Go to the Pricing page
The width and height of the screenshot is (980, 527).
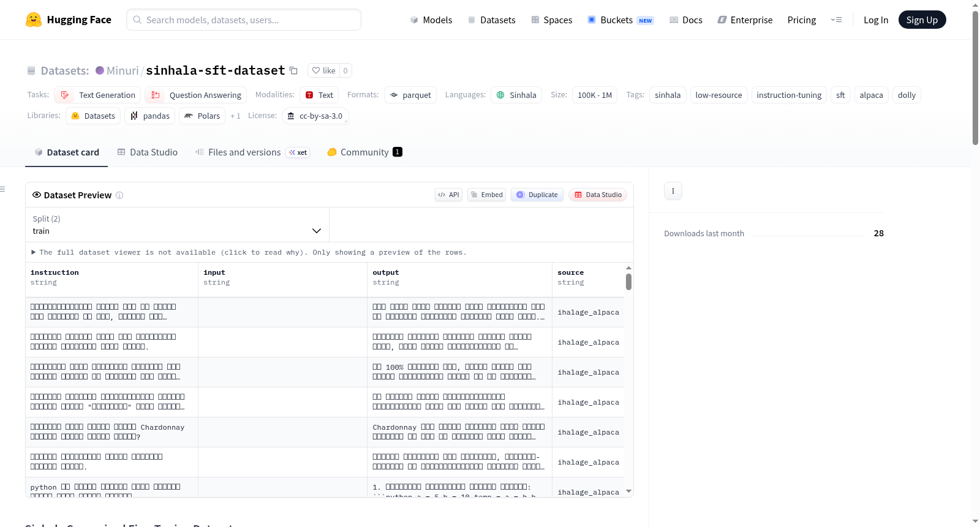tap(802, 20)
